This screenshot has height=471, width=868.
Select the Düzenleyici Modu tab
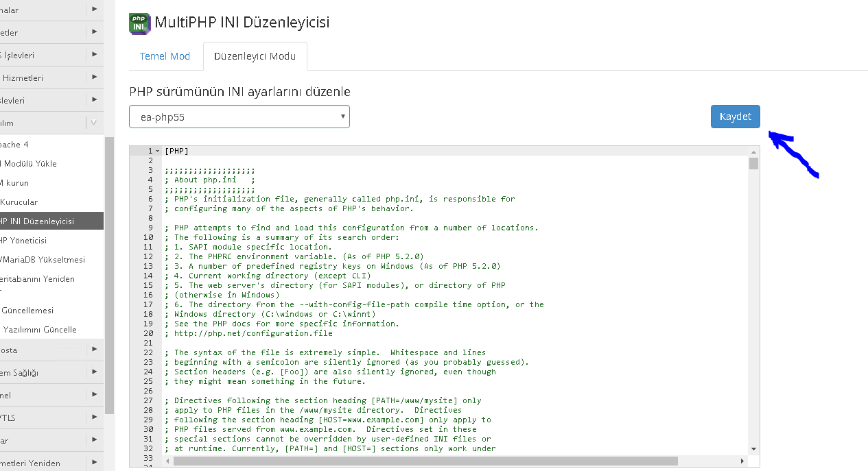pyautogui.click(x=255, y=56)
